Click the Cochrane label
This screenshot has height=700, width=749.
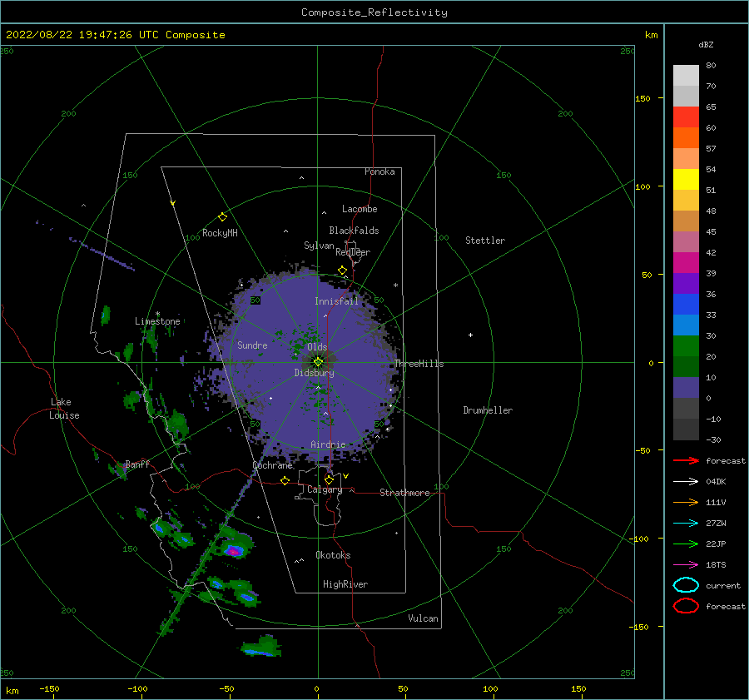[x=272, y=465]
